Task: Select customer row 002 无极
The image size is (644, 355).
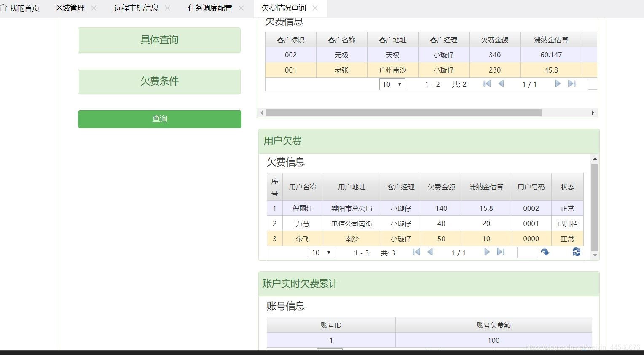Action: 431,55
